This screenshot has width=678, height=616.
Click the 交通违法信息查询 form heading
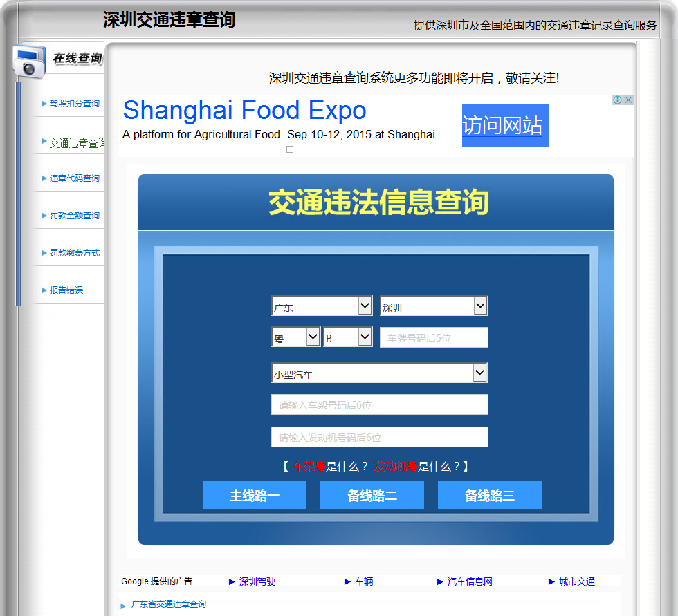pyautogui.click(x=378, y=202)
